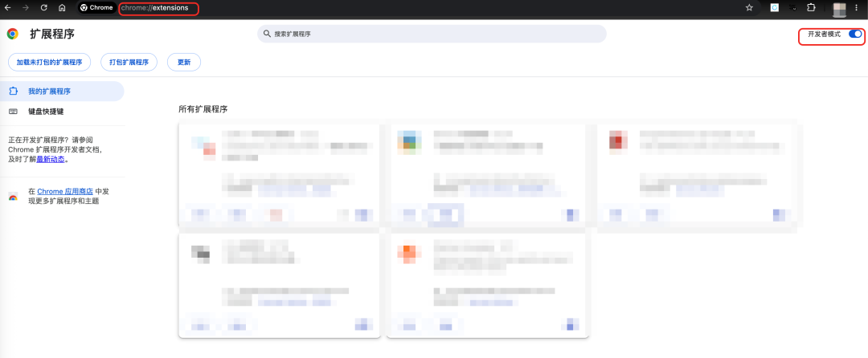Image resolution: width=868 pixels, height=358 pixels.
Task: Click the magnifier icon in the search box
Action: coord(267,34)
